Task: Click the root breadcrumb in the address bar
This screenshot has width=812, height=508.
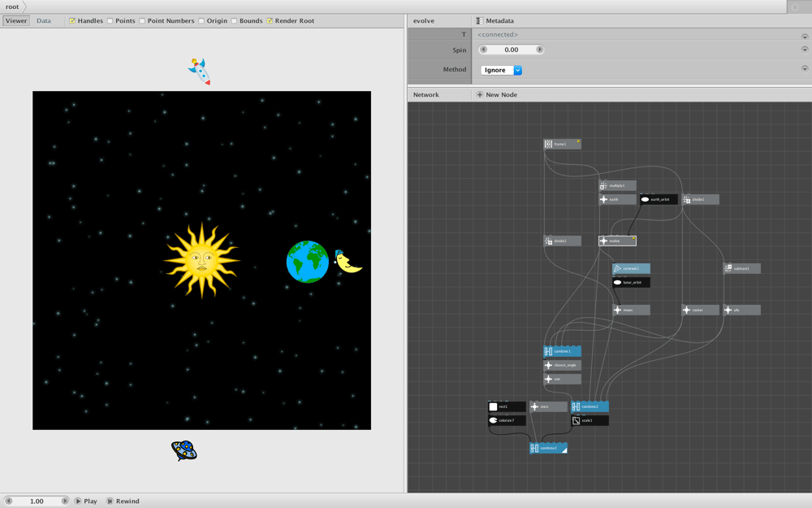Action: pyautogui.click(x=12, y=7)
